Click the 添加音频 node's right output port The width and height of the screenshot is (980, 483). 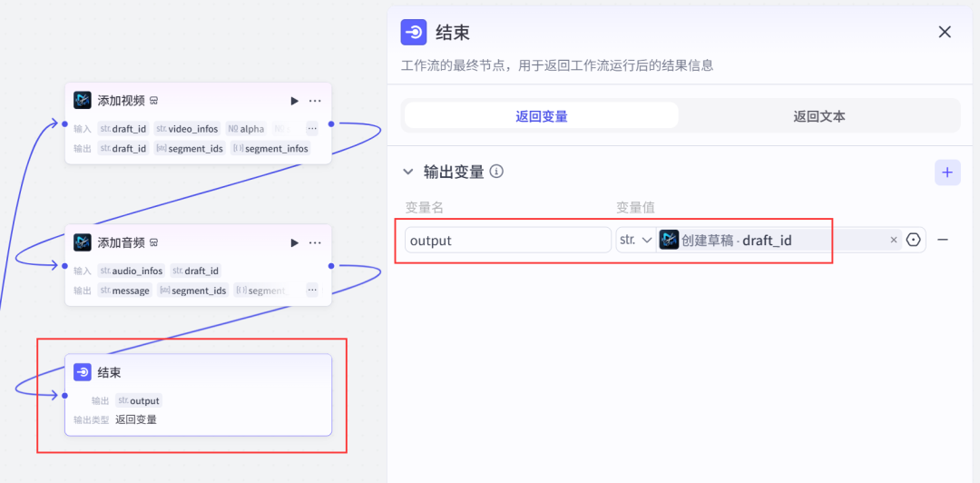pyautogui.click(x=331, y=266)
